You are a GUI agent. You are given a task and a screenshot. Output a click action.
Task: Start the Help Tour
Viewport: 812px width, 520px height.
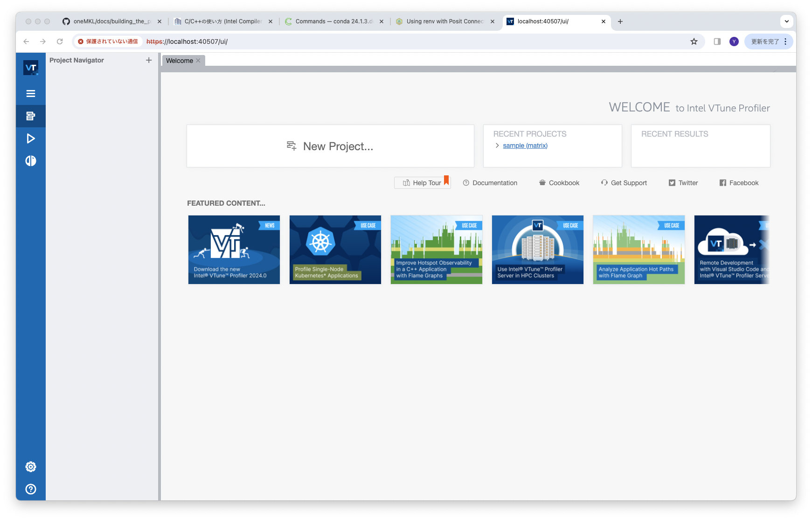coord(422,183)
